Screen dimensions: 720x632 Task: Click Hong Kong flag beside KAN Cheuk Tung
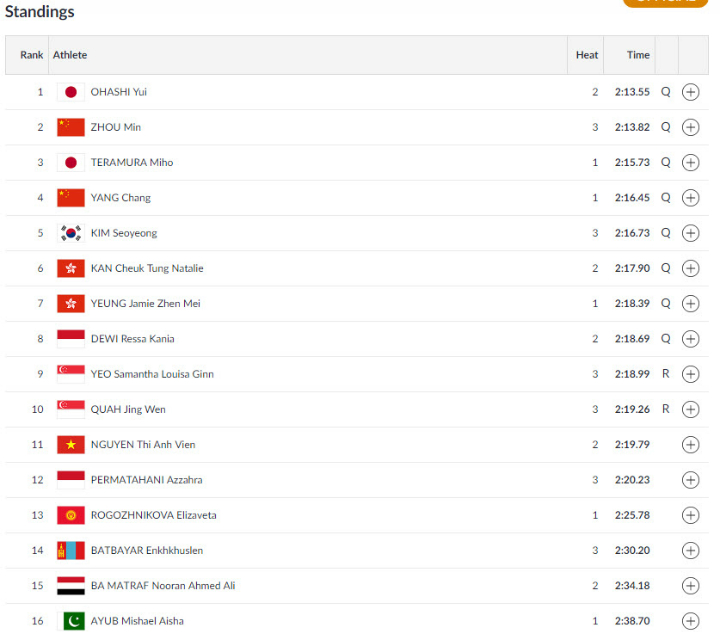[x=70, y=268]
